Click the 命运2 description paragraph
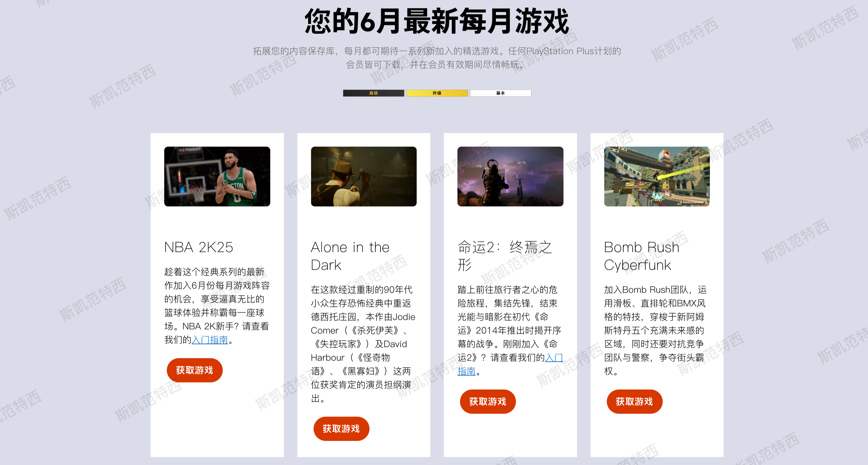868x465 pixels. coord(510,330)
